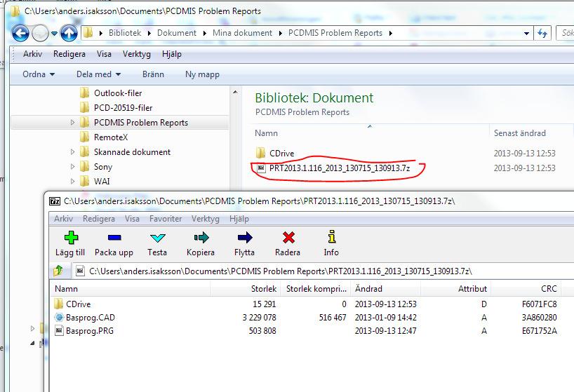Expand arrow after PCDMIS Problem Reports breadcrumb
This screenshot has height=392, width=574.
[x=391, y=33]
